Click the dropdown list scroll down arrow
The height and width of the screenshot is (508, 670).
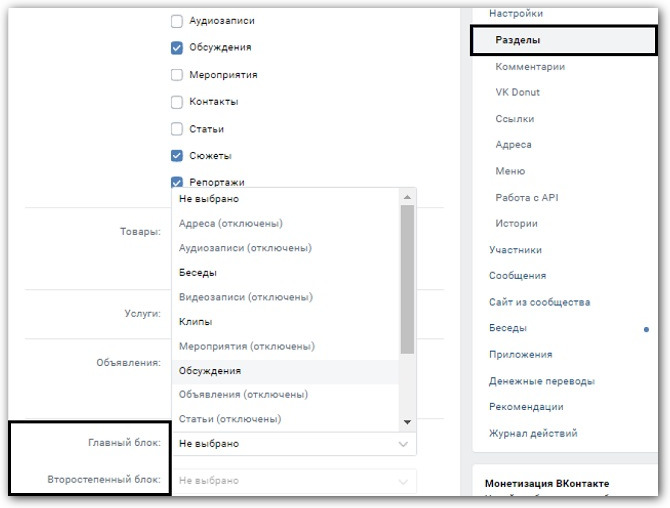[407, 422]
